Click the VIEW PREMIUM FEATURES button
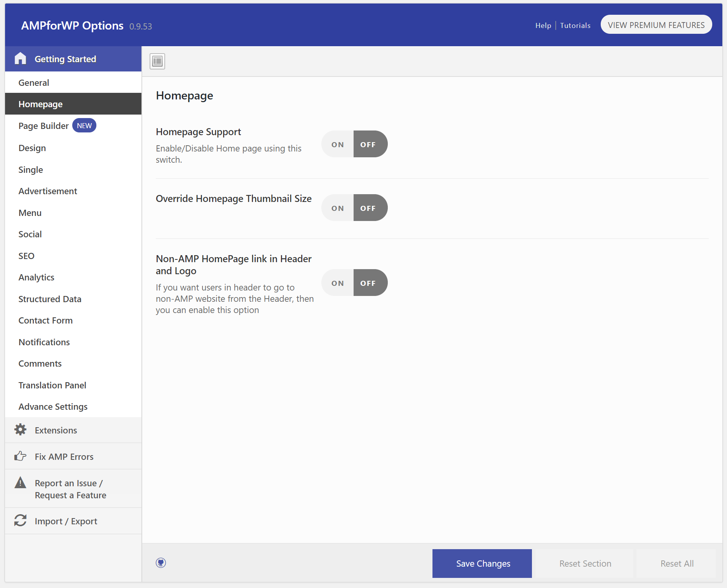 [656, 24]
